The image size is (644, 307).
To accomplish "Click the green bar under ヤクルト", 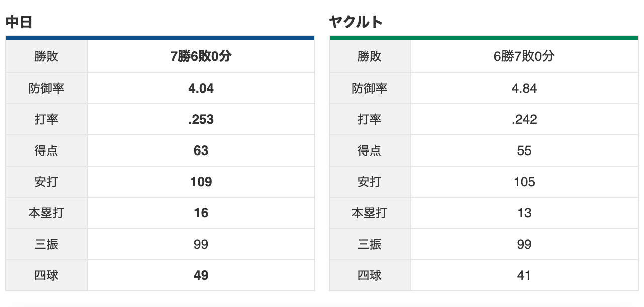I will point(484,38).
